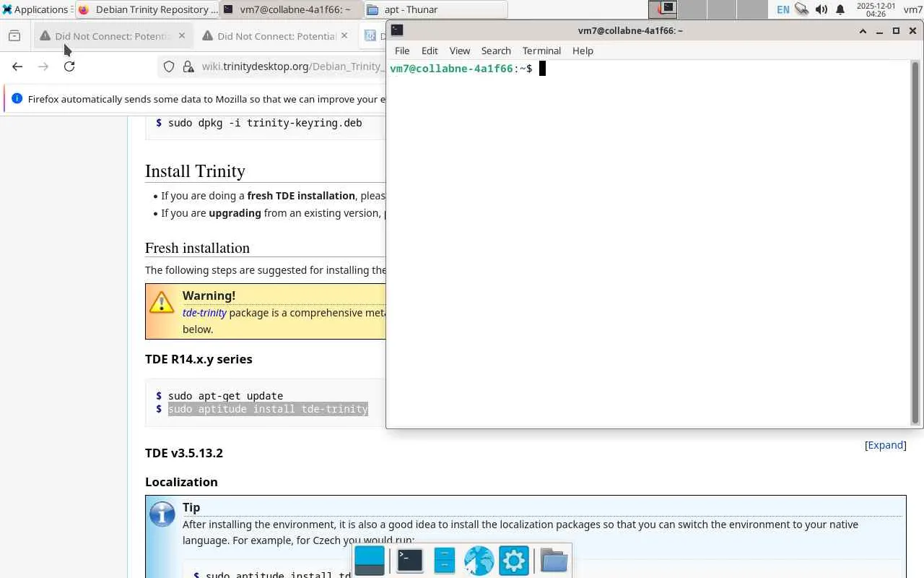Screen dimensions: 924x578
Task: Go back in Firefox with the back arrow
Action: 17,66
